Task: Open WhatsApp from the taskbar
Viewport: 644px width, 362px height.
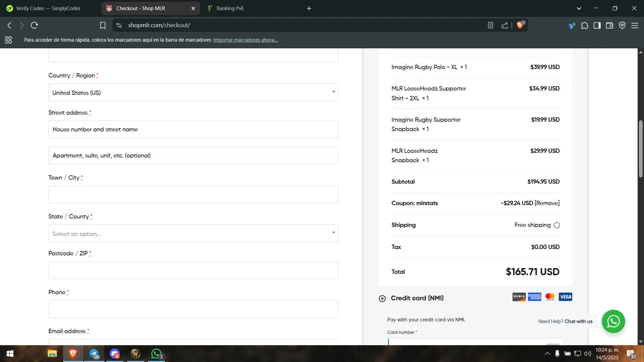Action: coord(157,354)
